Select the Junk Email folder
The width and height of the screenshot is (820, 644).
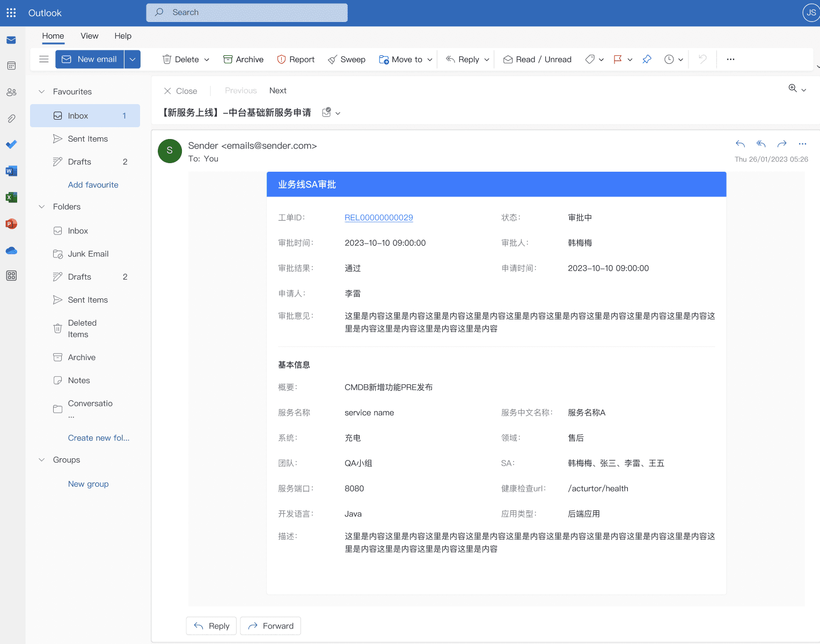point(88,254)
